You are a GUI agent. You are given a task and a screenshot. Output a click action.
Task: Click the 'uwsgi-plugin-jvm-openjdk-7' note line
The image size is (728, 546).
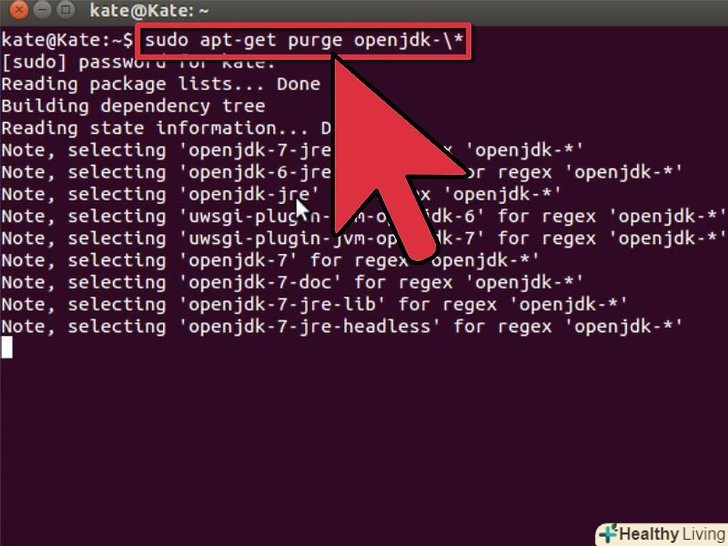363,239
